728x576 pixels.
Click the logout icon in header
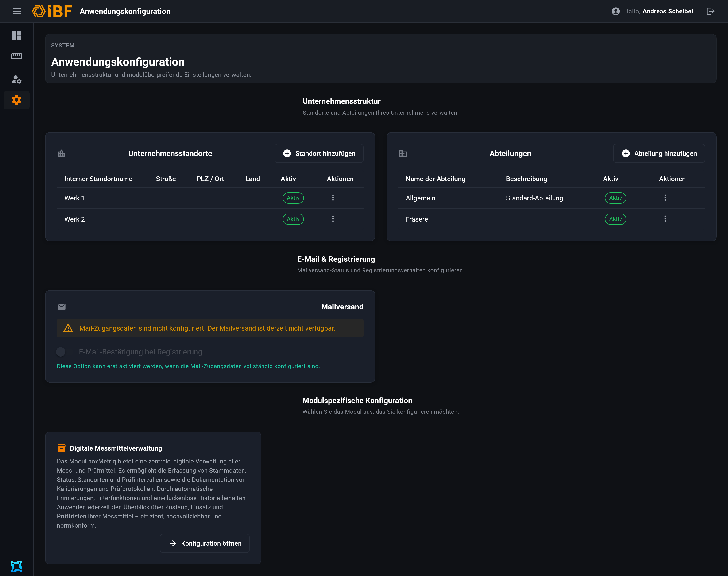tap(710, 12)
